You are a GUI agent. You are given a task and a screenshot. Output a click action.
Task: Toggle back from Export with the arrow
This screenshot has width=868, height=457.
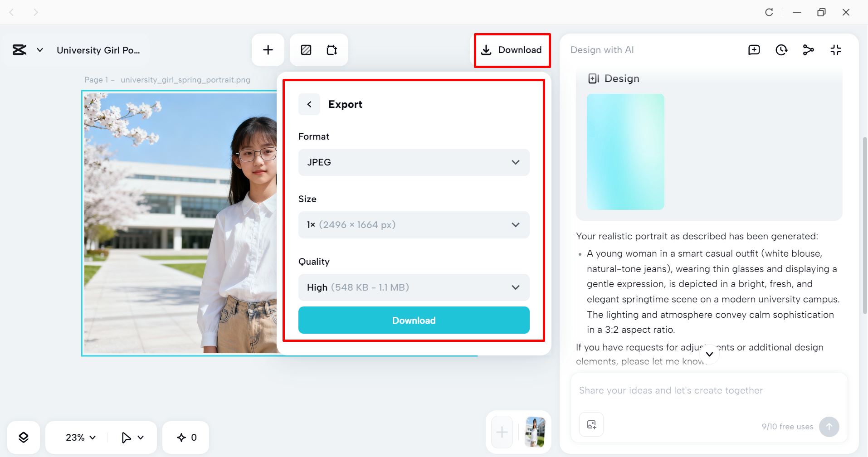(309, 104)
